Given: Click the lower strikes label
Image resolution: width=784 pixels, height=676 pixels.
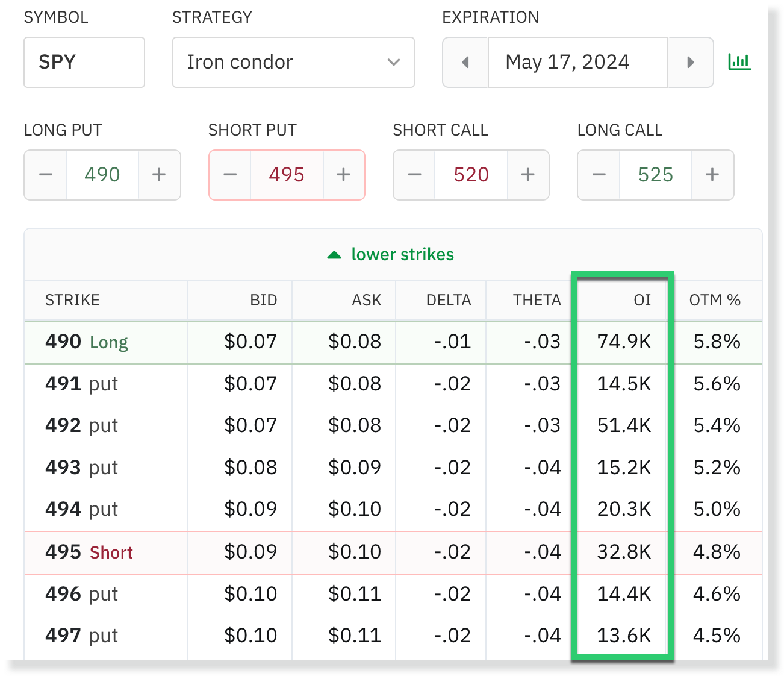Looking at the screenshot, I should click(x=402, y=254).
